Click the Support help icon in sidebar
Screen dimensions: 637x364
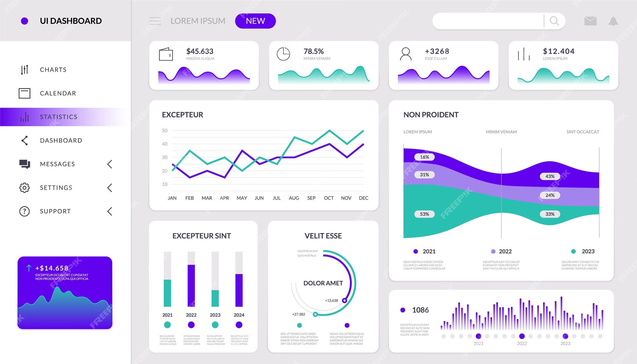(x=25, y=212)
